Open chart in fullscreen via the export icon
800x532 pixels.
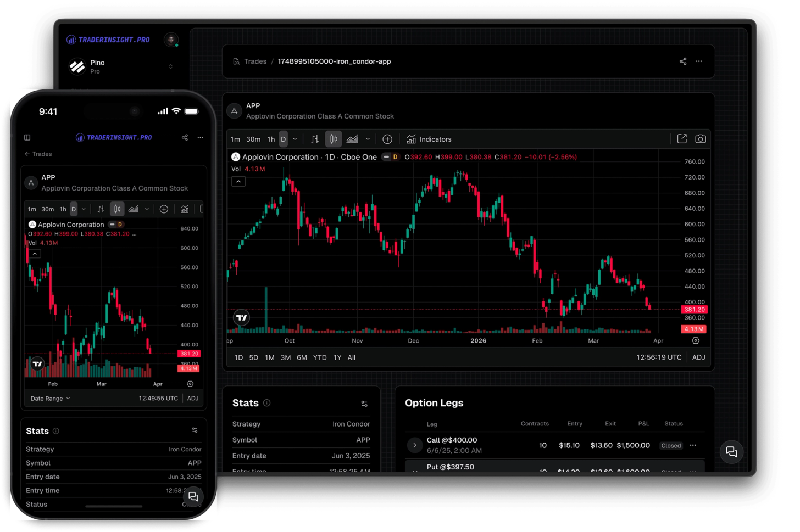point(682,139)
